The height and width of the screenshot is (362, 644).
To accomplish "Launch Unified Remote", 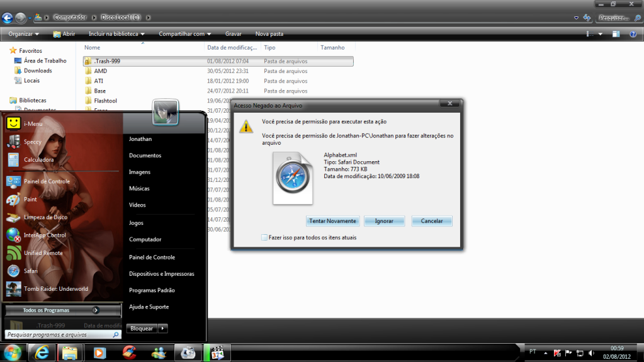I will coord(43,252).
